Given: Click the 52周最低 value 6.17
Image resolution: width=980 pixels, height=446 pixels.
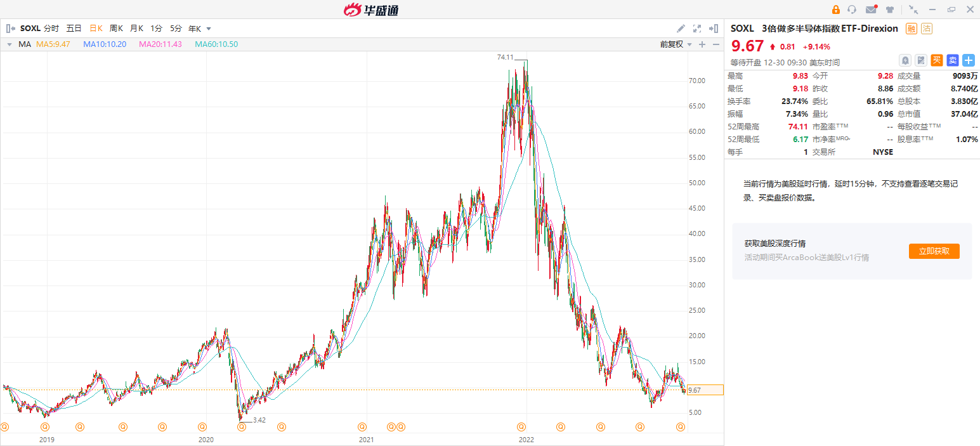Looking at the screenshot, I should [x=800, y=139].
